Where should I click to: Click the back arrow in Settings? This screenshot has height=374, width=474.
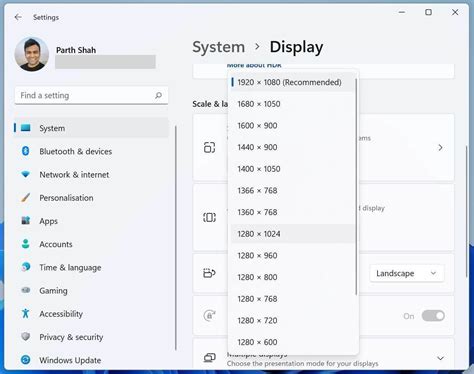click(x=18, y=17)
